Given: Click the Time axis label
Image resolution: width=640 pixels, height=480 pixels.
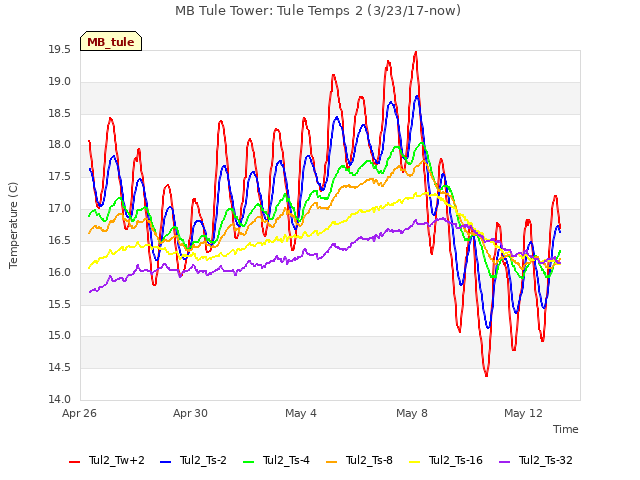Looking at the screenshot, I should (566, 429).
